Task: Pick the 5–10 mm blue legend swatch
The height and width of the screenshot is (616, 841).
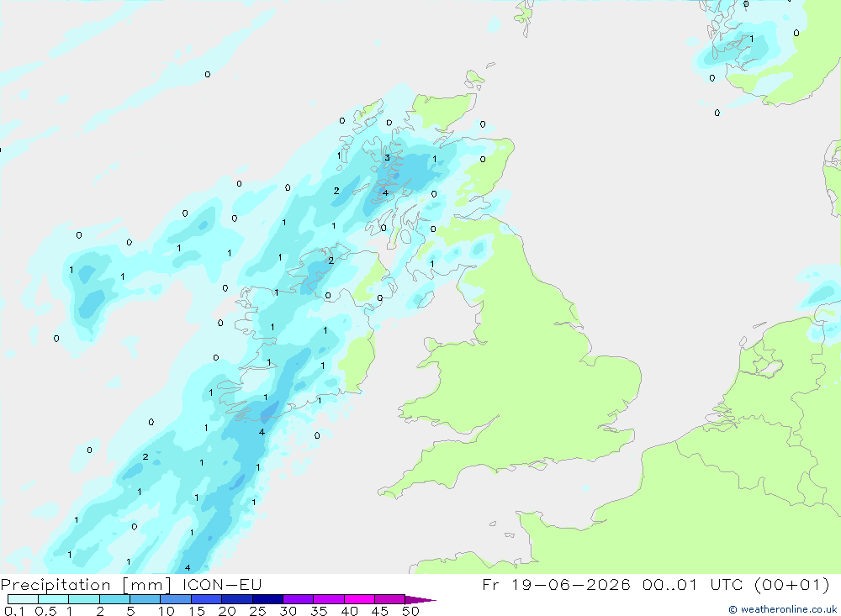Action: (x=145, y=599)
